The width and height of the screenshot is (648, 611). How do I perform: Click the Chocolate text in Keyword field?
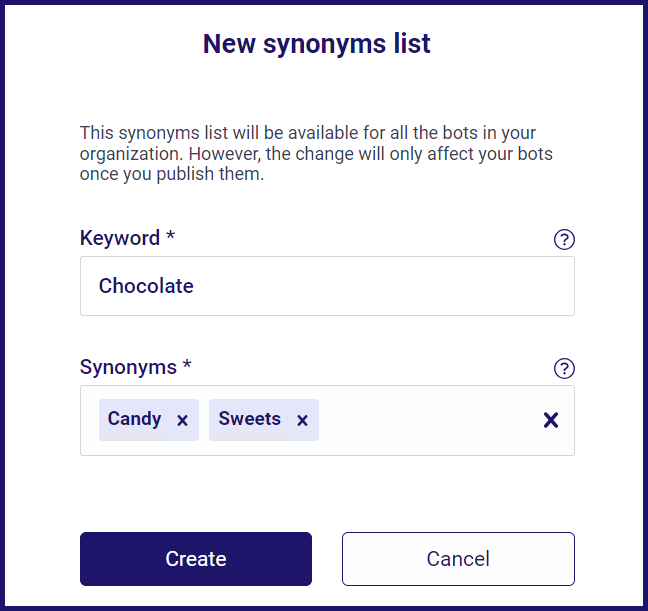point(146,286)
